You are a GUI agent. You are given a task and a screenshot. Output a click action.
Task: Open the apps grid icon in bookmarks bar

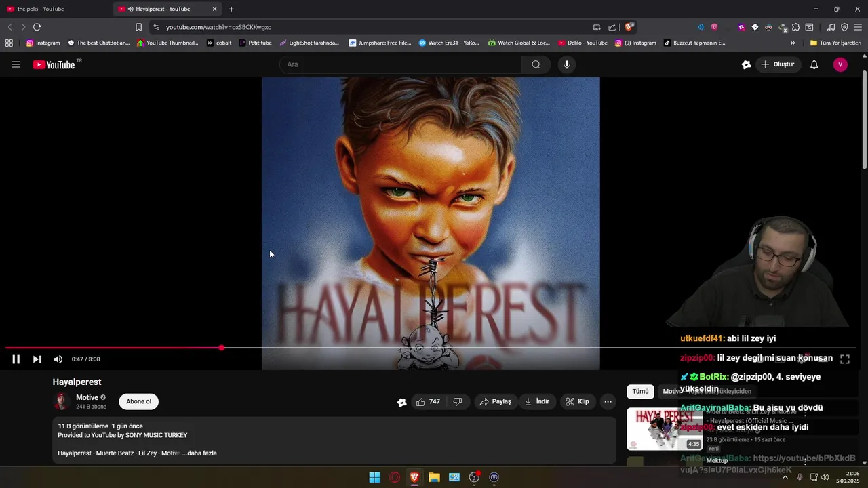[x=9, y=43]
